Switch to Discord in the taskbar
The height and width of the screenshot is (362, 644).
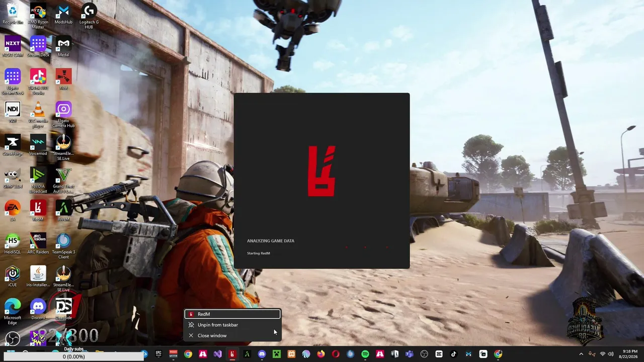[x=262, y=354]
